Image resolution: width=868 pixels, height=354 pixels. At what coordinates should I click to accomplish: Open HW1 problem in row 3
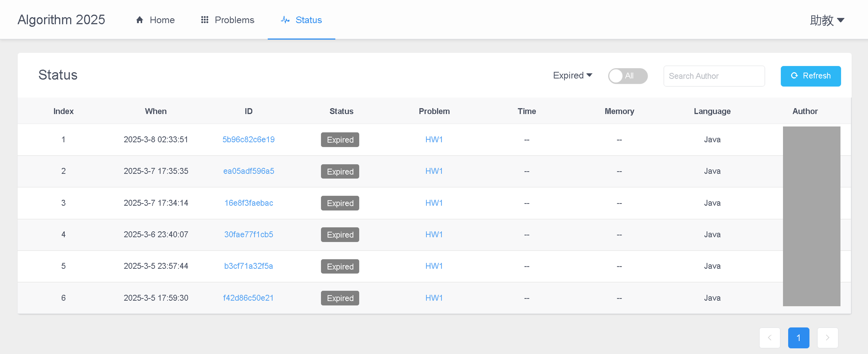pos(434,203)
